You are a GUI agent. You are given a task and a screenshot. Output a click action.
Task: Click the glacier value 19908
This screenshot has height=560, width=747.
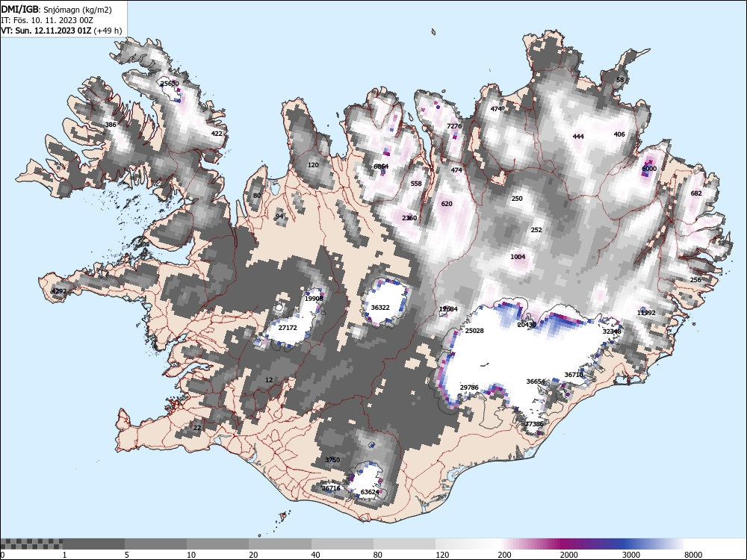point(314,299)
